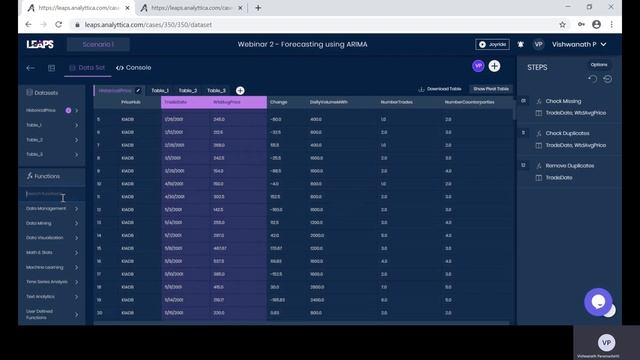Close the first browser tab
The height and width of the screenshot is (360, 640).
[x=127, y=8]
